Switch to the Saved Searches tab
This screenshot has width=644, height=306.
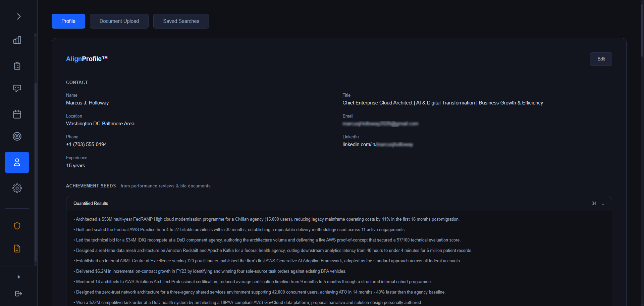click(181, 21)
